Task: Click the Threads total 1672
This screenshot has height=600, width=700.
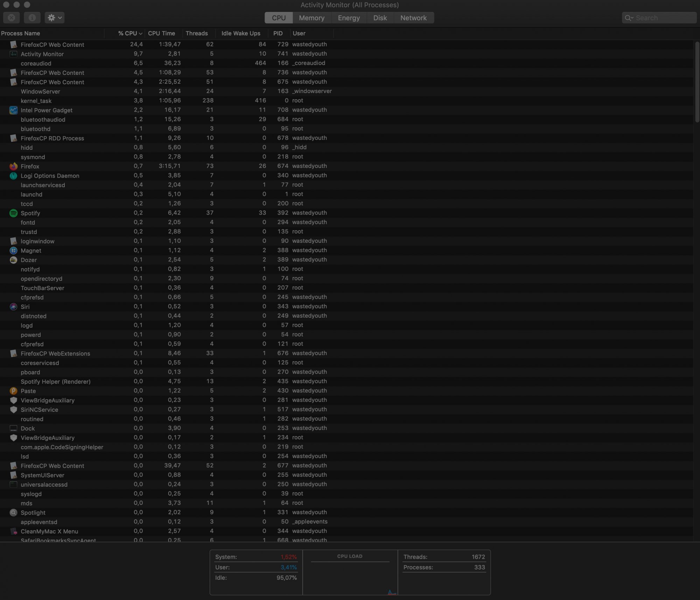Action: pos(478,557)
